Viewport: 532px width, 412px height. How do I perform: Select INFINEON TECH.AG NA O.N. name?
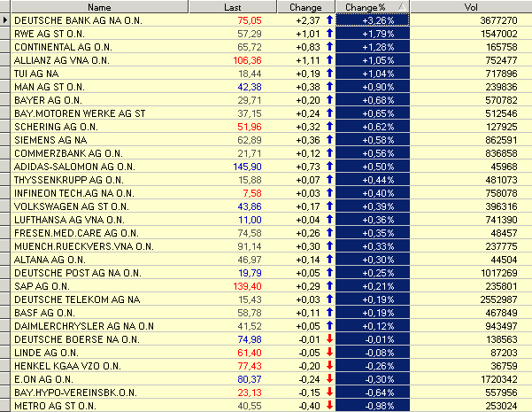(74, 193)
